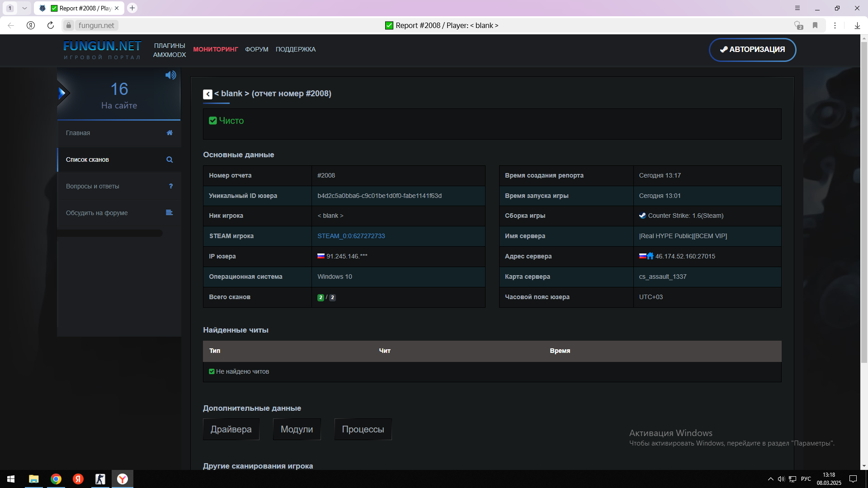Viewport: 868px width, 488px height.
Task: Open the ФОРУМ menu item
Action: pyautogui.click(x=257, y=49)
